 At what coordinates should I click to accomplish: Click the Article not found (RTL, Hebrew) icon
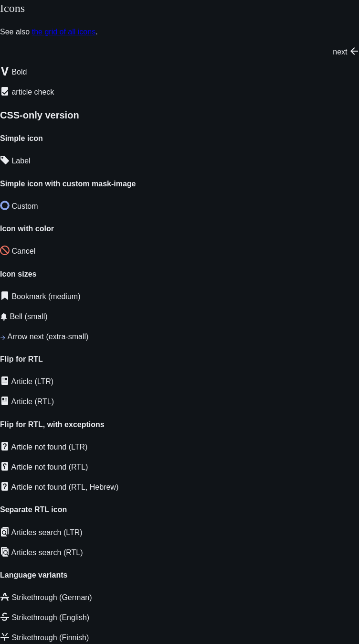click(x=5, y=486)
